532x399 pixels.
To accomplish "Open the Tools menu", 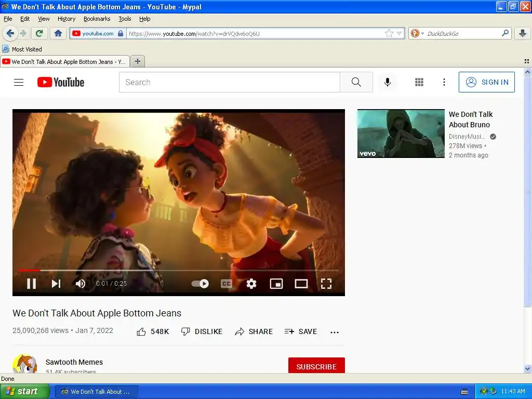I will click(125, 19).
